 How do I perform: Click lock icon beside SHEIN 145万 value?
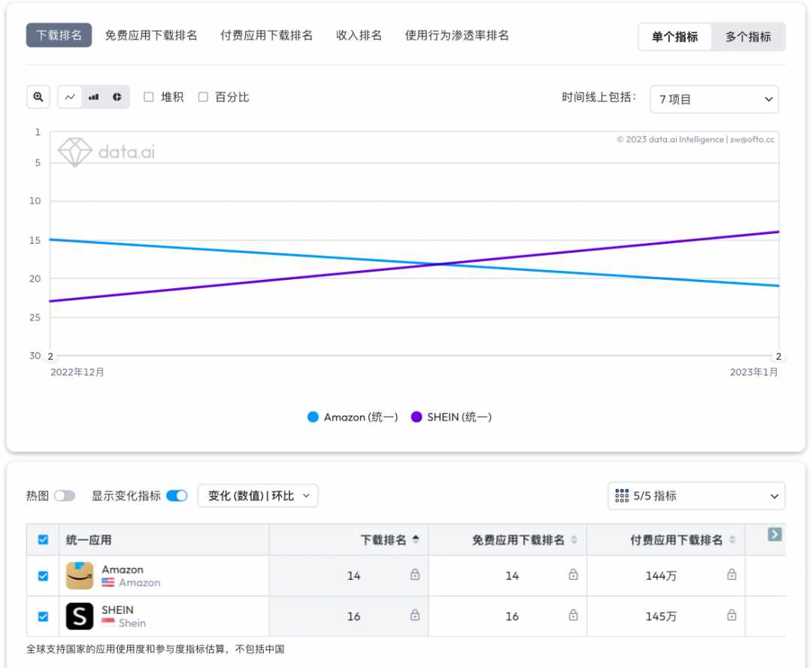(732, 615)
